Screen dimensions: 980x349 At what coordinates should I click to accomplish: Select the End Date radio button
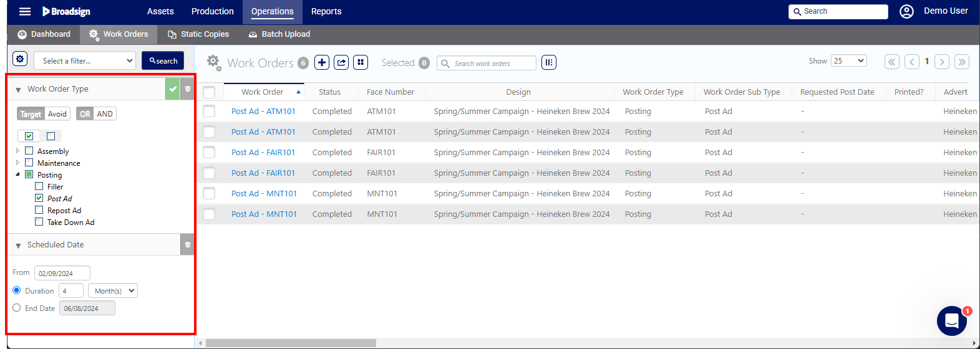17,308
